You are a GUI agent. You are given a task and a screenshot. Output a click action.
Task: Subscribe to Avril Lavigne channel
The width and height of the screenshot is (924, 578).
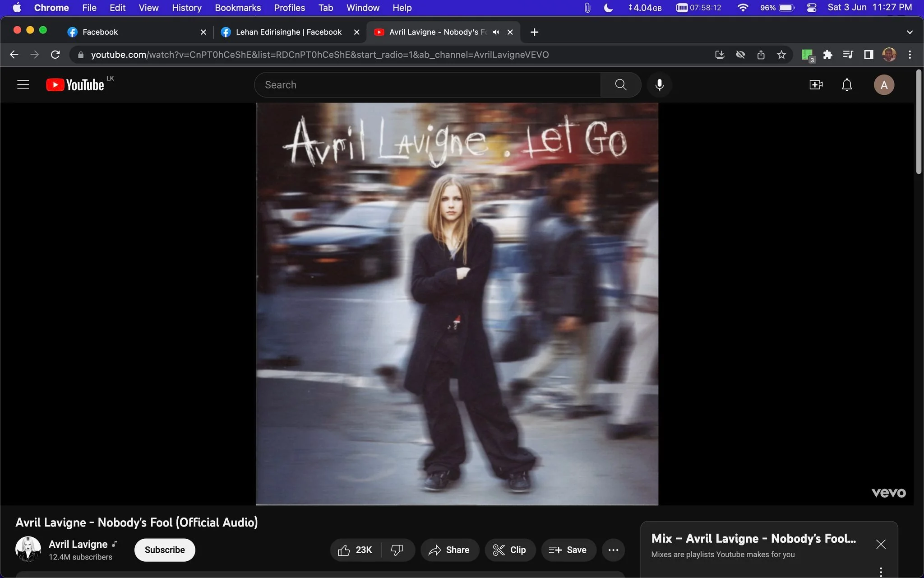pyautogui.click(x=165, y=550)
